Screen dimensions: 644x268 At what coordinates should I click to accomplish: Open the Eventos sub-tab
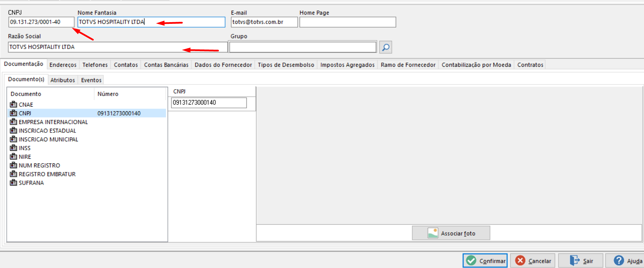tap(91, 80)
